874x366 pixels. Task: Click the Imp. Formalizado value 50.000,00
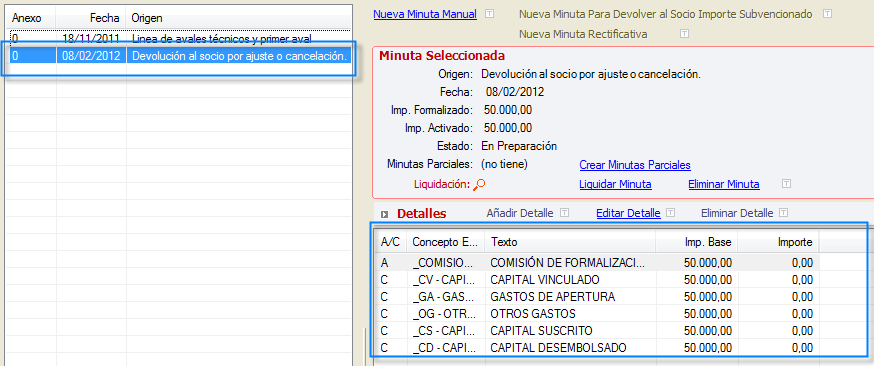tap(508, 110)
